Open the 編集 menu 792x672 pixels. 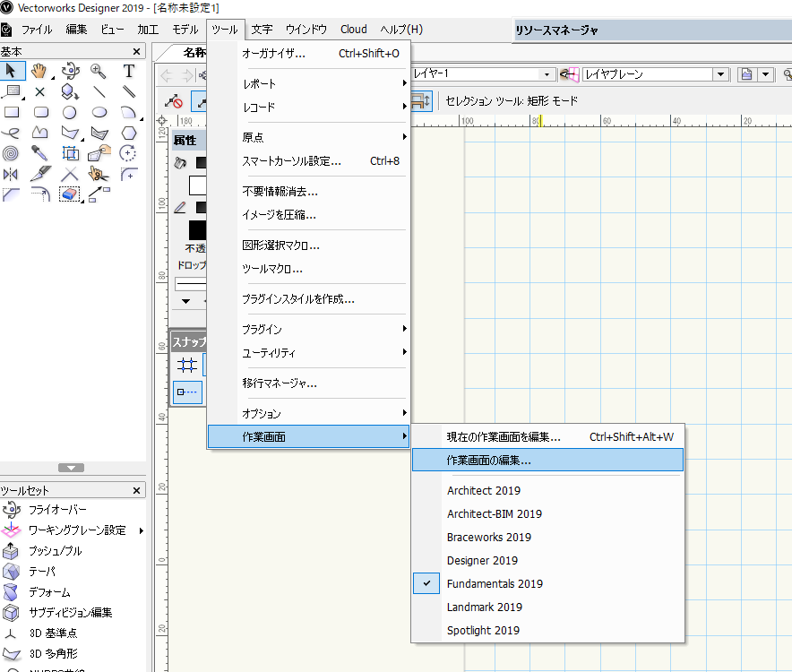tap(76, 30)
